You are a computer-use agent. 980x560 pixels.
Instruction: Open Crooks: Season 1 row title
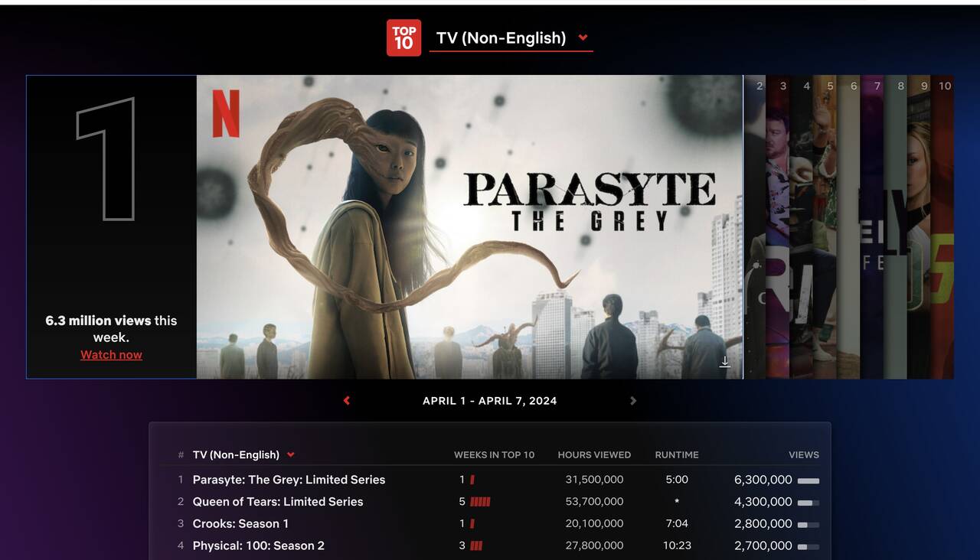coord(240,524)
